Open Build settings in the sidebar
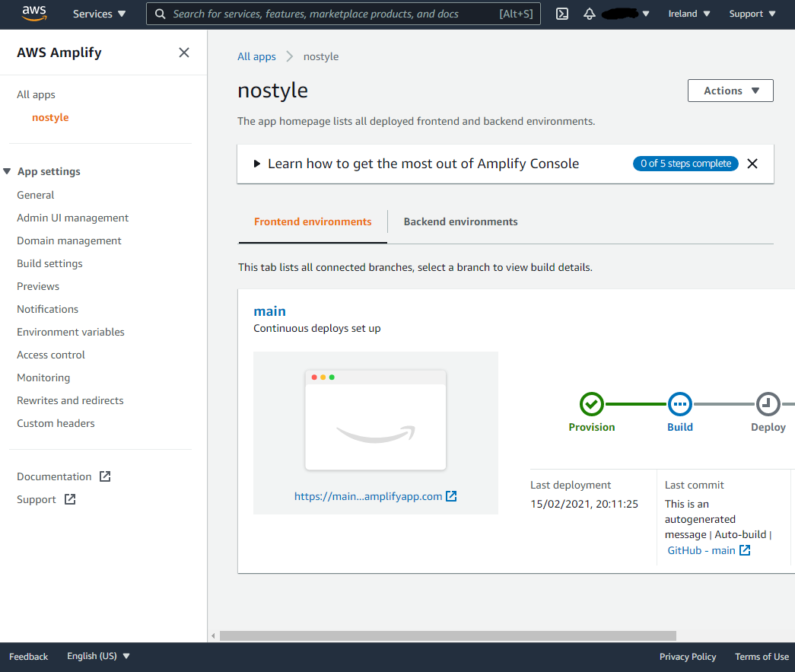The width and height of the screenshot is (795, 672). pyautogui.click(x=49, y=264)
